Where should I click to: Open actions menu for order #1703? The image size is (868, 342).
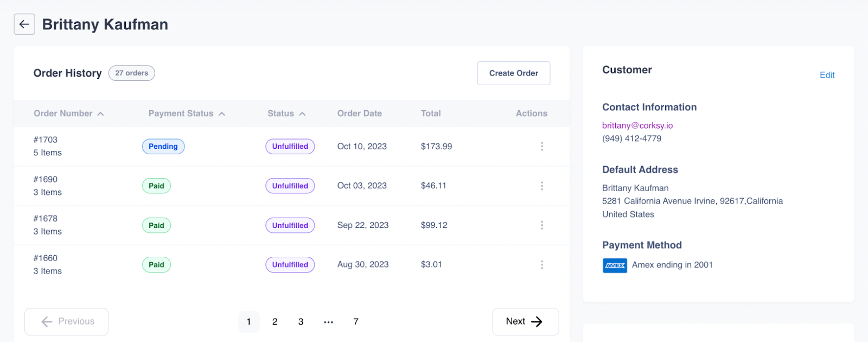(541, 147)
